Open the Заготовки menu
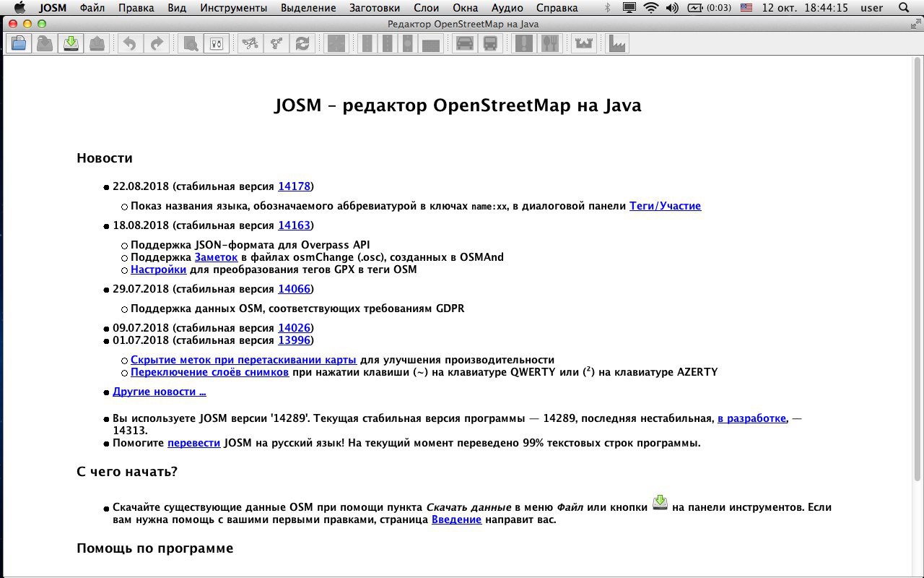924x578 pixels. click(375, 8)
